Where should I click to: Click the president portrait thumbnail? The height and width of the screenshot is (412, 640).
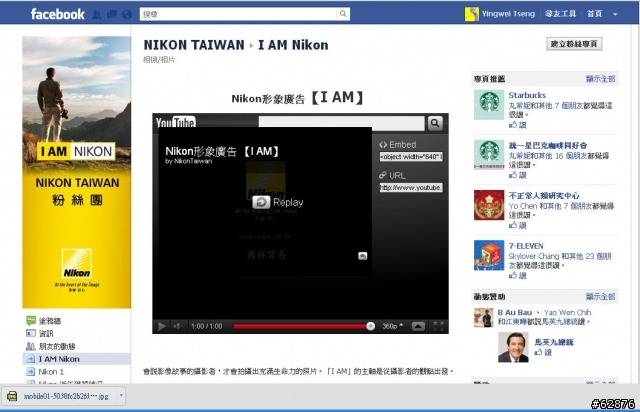tap(513, 347)
